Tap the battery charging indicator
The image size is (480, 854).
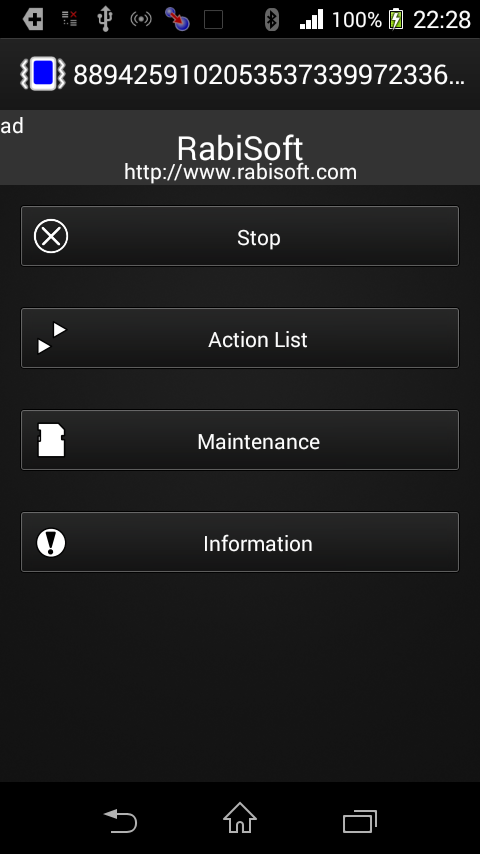coord(396,20)
